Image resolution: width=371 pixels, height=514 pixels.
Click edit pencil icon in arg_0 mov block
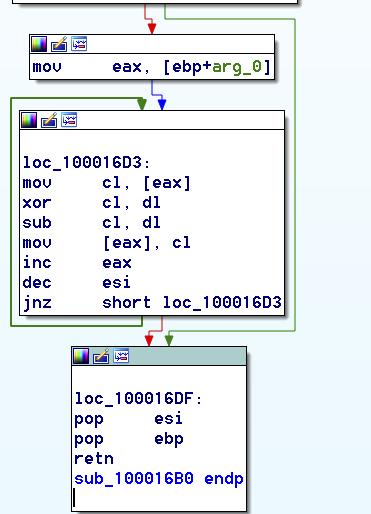[59, 44]
